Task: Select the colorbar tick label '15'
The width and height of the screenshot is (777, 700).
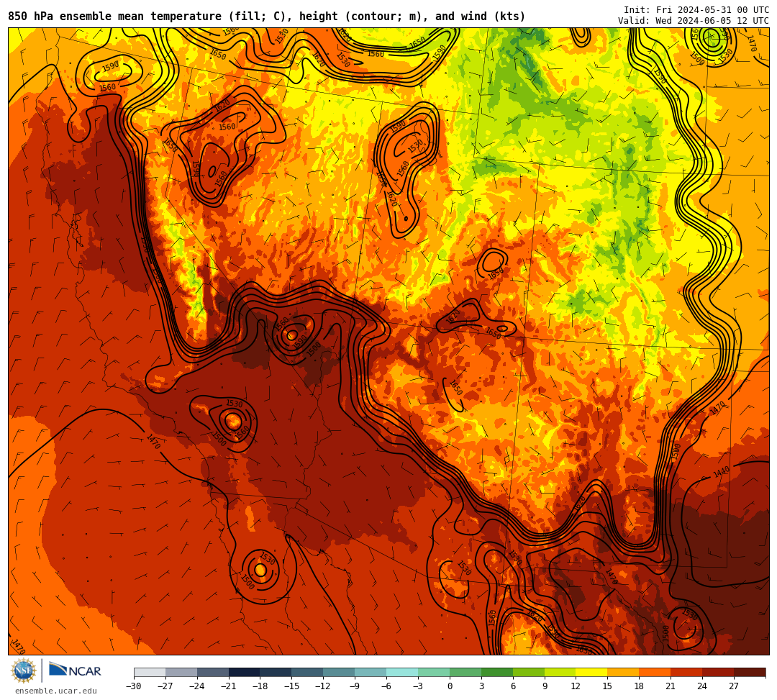Action: coord(607,686)
